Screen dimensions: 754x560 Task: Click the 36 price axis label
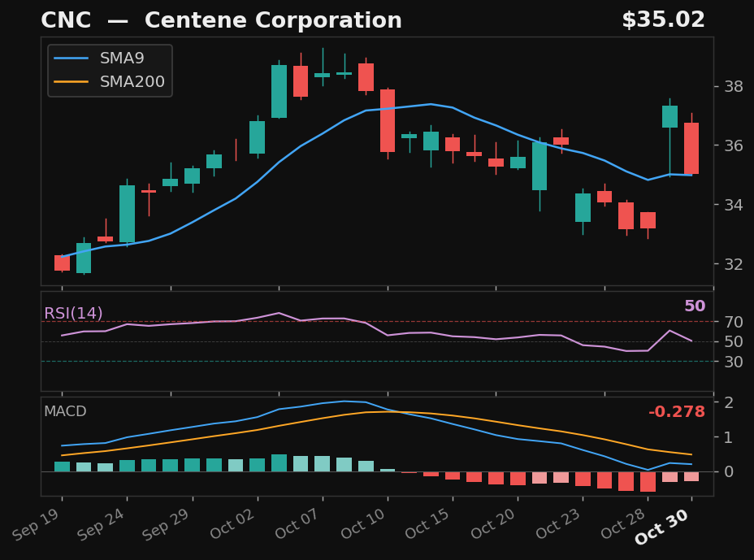[734, 145]
